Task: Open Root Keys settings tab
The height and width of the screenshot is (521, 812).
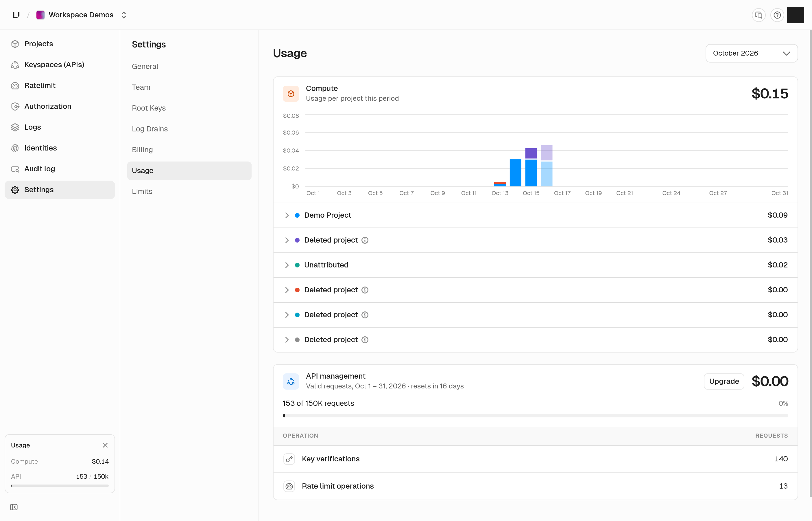Action: click(189, 108)
